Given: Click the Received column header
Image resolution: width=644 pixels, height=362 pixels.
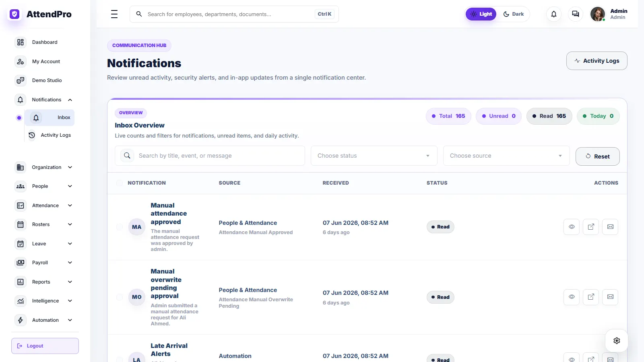Looking at the screenshot, I should (x=336, y=183).
